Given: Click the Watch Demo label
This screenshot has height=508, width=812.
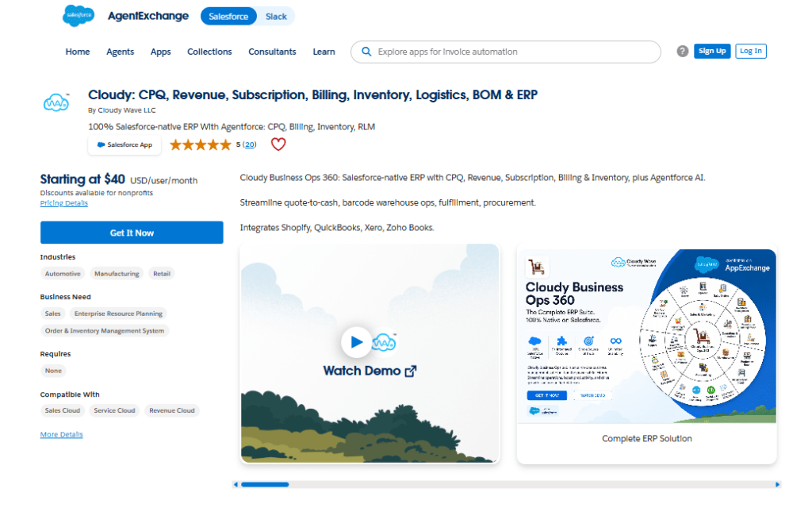Looking at the screenshot, I should click(x=362, y=371).
